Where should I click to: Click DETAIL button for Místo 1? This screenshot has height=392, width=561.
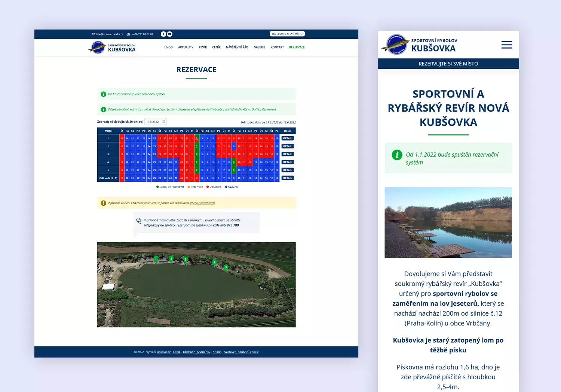click(287, 138)
